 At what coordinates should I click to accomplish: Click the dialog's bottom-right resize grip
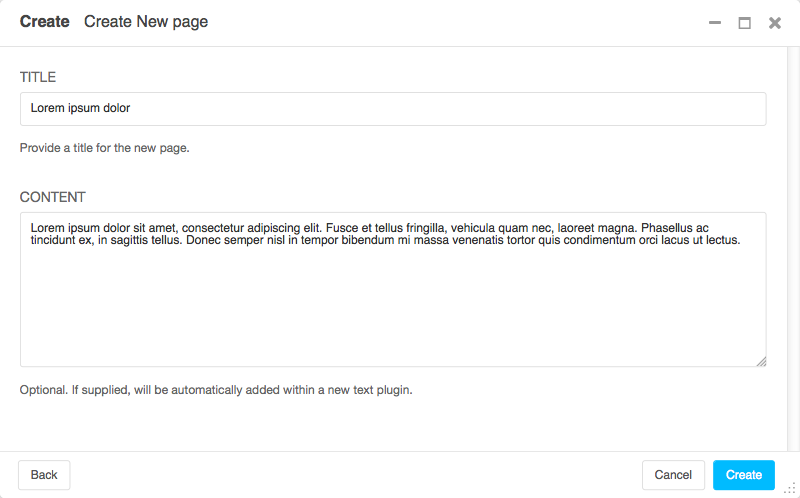pos(790,488)
